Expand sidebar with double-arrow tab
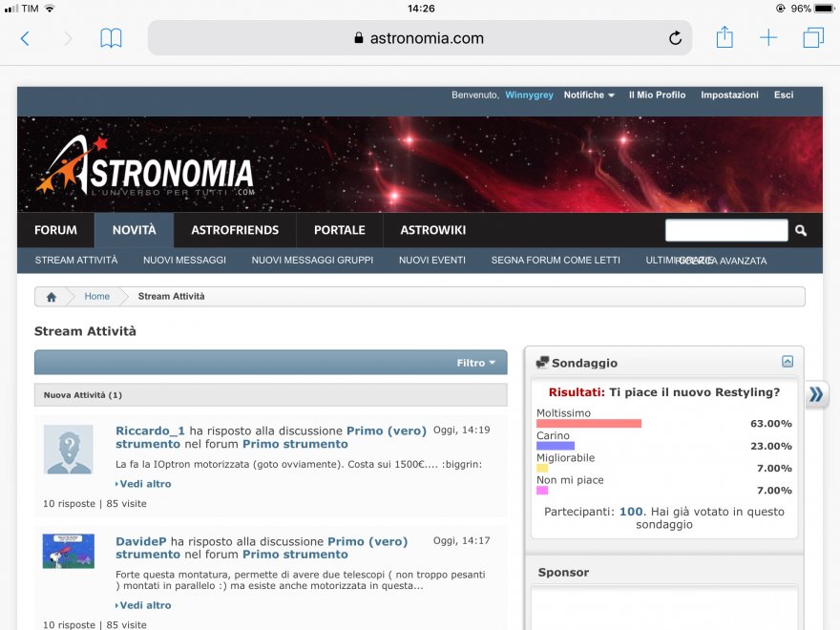Image resolution: width=840 pixels, height=630 pixels. click(816, 394)
